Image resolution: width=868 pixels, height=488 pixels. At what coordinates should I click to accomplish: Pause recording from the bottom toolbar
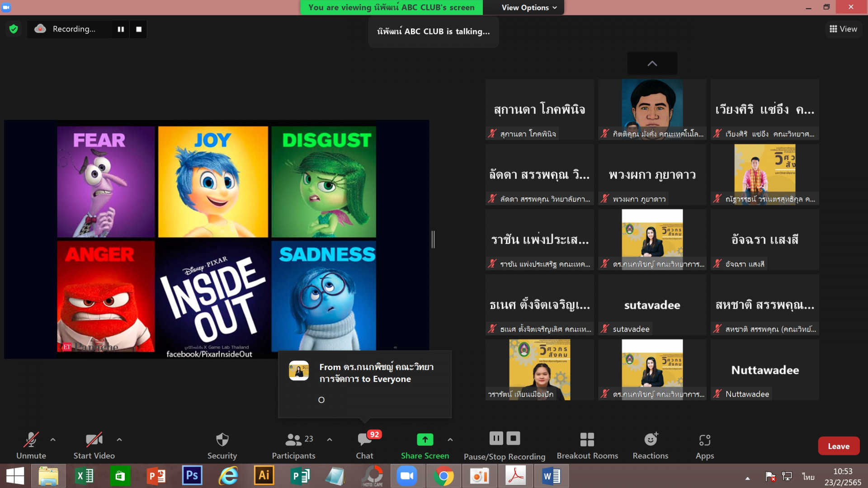496,438
